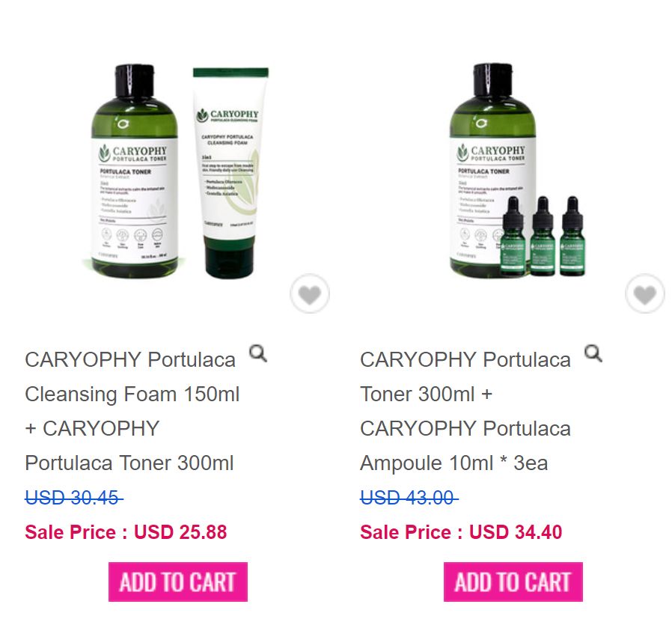Click the Portulaca Toner bottle image on left
The height and width of the screenshot is (634, 672).
tap(135, 171)
